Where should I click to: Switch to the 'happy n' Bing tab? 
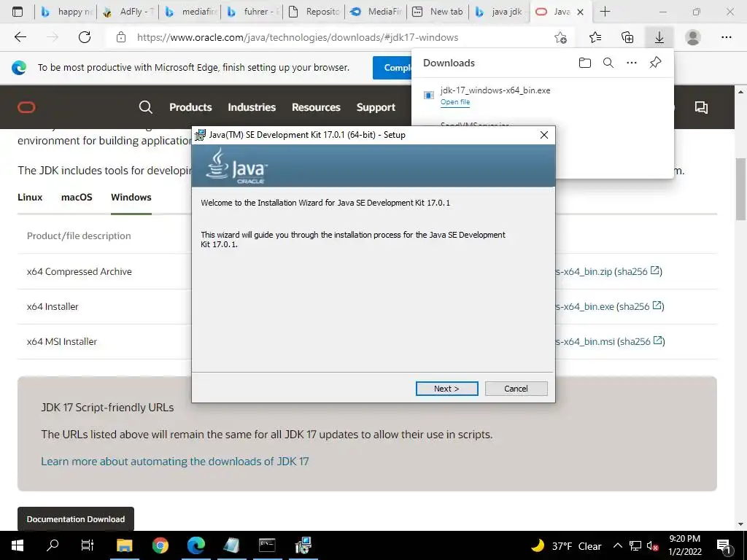pos(66,12)
